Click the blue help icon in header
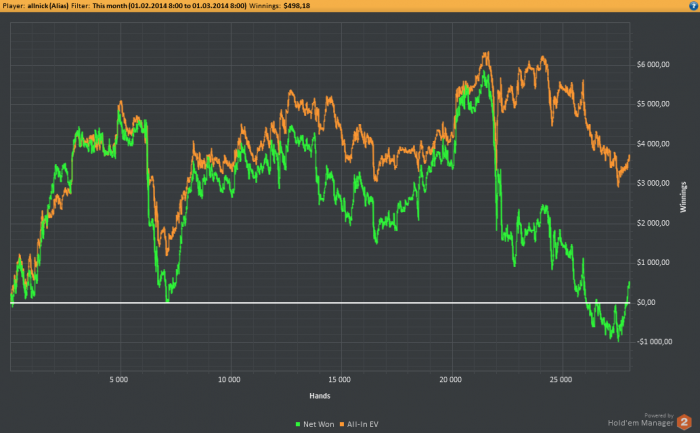 694,6
